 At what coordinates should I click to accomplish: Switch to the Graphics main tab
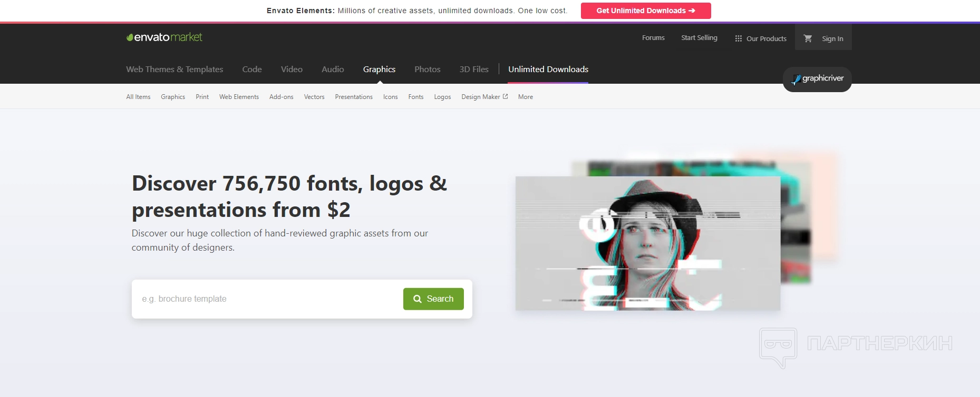click(379, 70)
